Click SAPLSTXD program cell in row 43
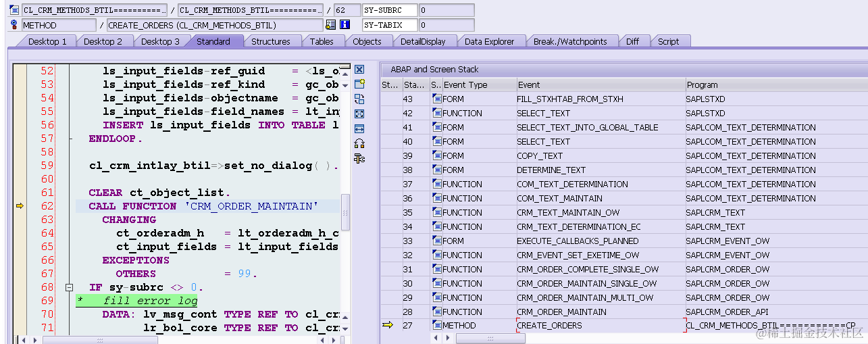The height and width of the screenshot is (344, 868). [776, 99]
